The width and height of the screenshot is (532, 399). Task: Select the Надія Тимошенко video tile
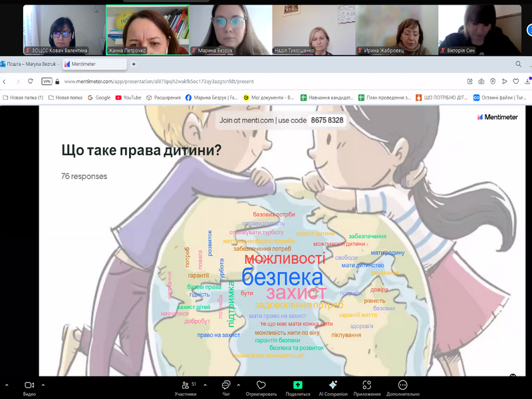tap(314, 30)
